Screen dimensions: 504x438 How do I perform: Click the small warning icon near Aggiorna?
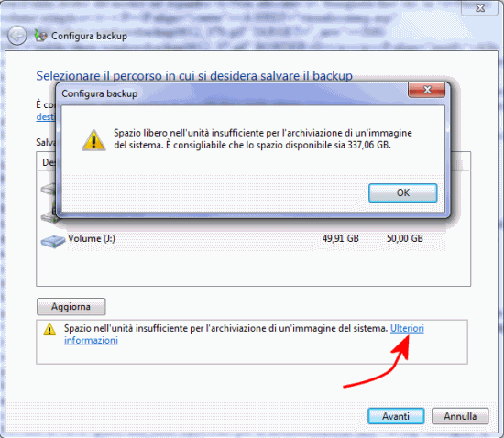coord(49,329)
